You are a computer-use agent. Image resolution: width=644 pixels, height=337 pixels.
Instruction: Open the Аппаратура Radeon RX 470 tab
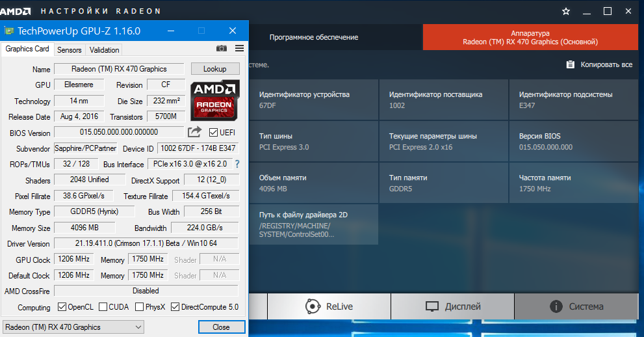(x=530, y=37)
